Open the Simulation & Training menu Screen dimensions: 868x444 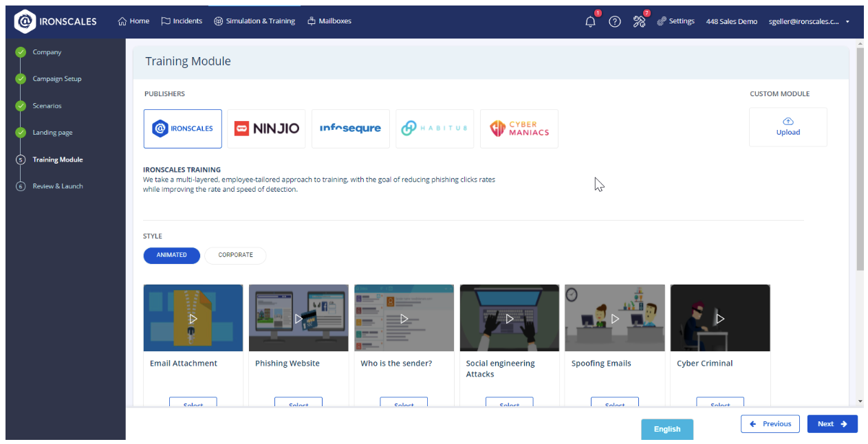[254, 21]
